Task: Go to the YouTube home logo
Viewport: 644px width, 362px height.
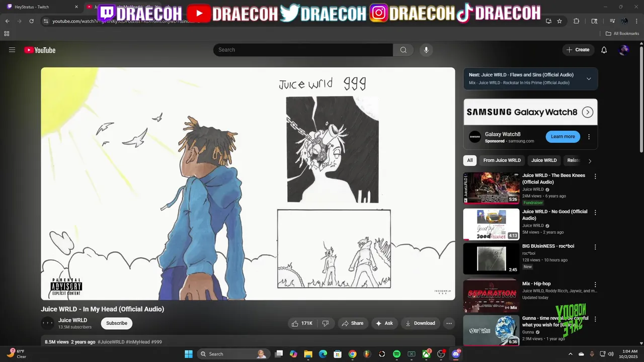Action: point(40,50)
